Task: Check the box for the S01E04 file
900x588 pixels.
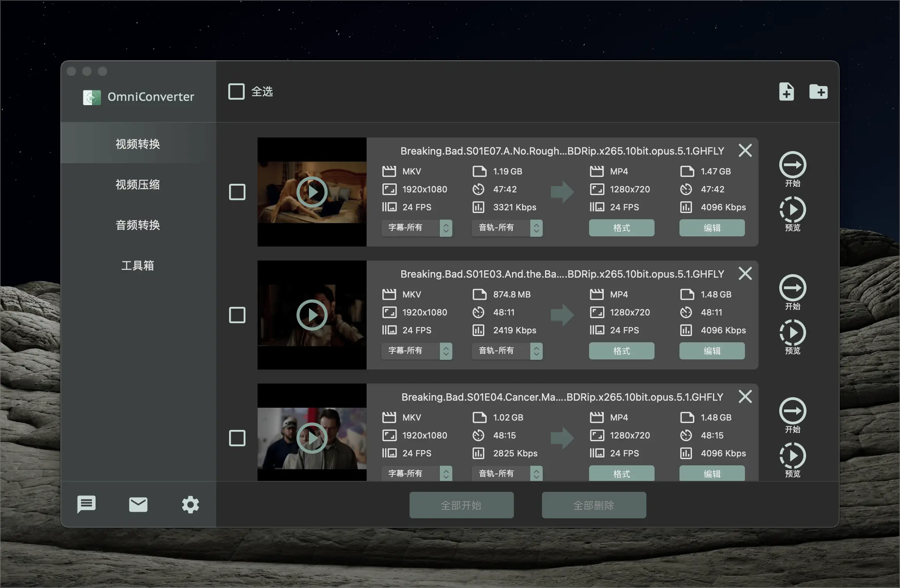Action: point(237,438)
